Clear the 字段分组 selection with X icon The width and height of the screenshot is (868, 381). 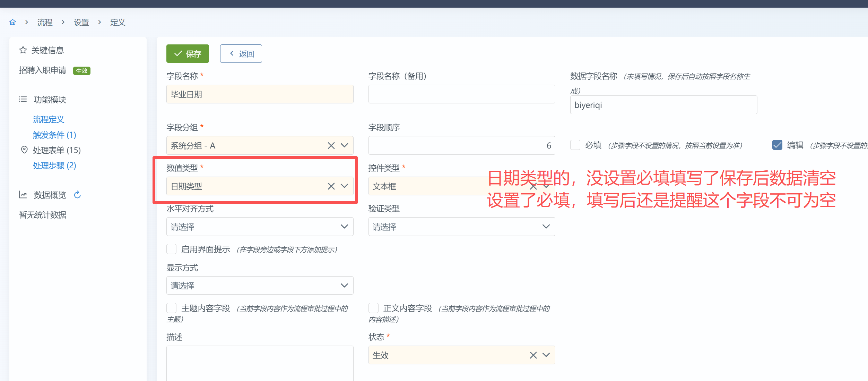click(331, 145)
